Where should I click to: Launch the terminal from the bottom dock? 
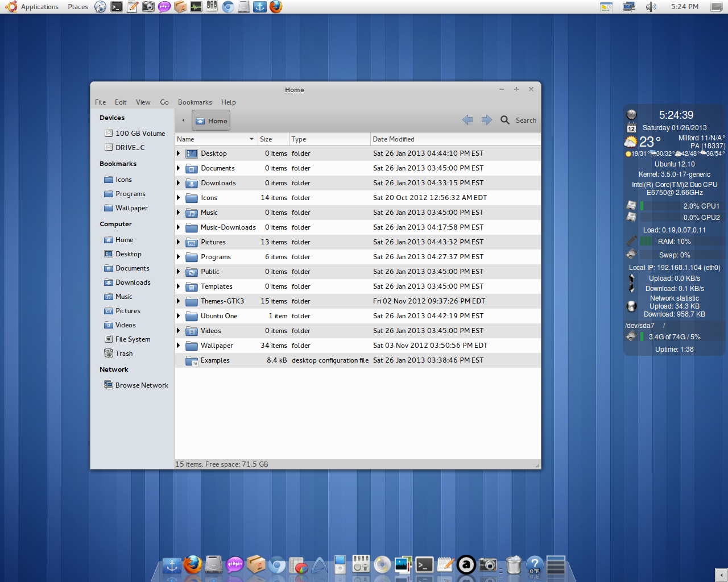pyautogui.click(x=424, y=564)
